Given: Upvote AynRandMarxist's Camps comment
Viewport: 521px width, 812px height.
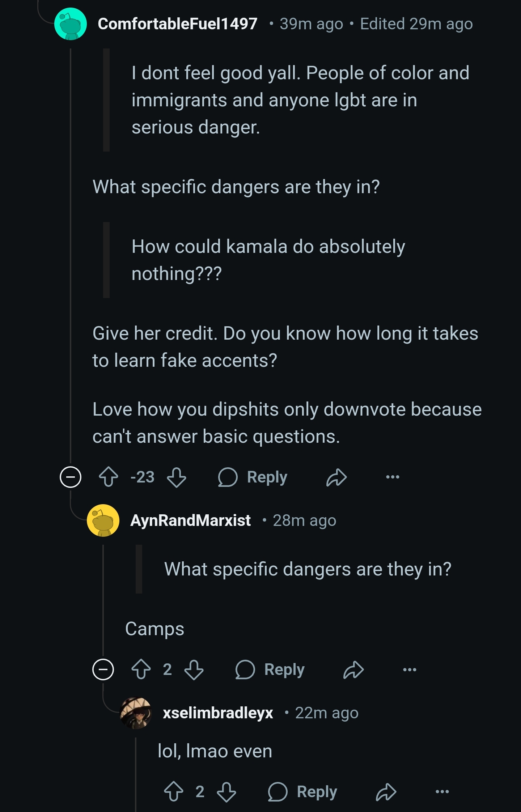Looking at the screenshot, I should [x=141, y=669].
